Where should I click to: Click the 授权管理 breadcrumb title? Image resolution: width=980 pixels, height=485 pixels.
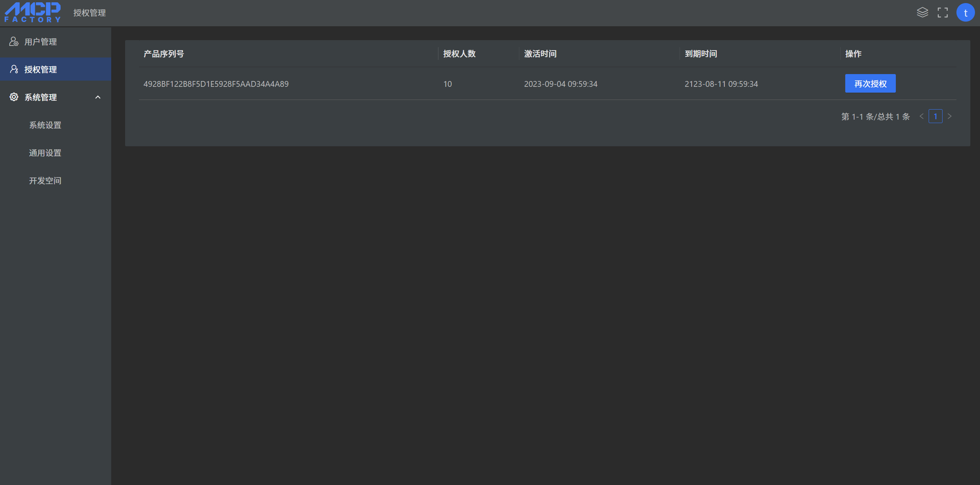(90, 13)
